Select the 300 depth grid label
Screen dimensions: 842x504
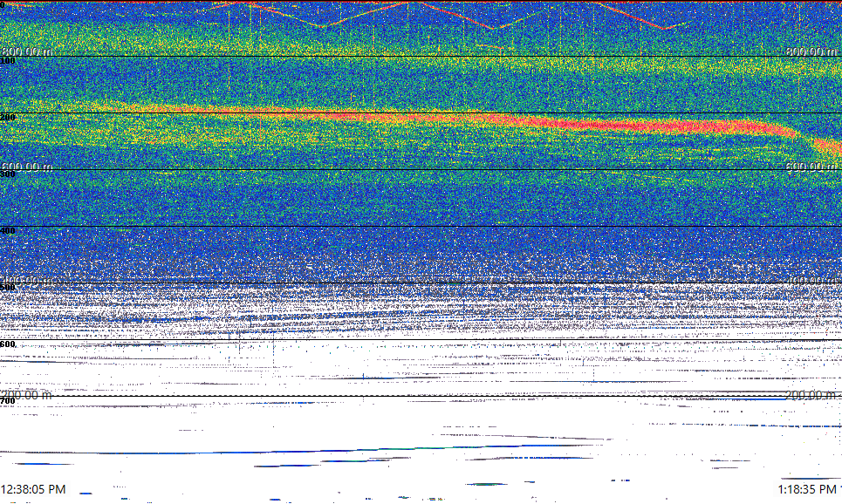8,174
